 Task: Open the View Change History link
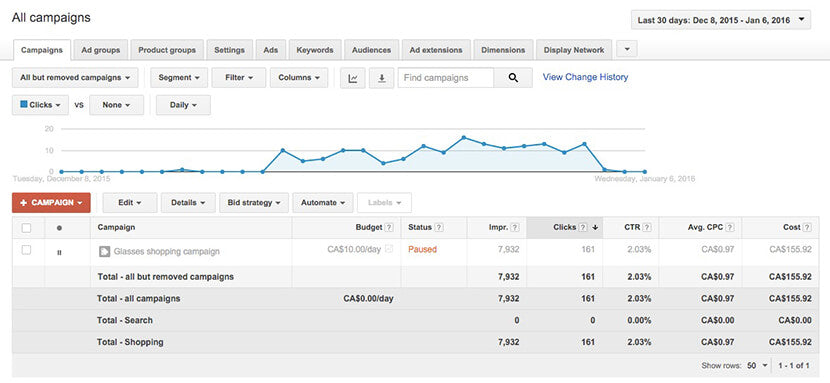(585, 77)
